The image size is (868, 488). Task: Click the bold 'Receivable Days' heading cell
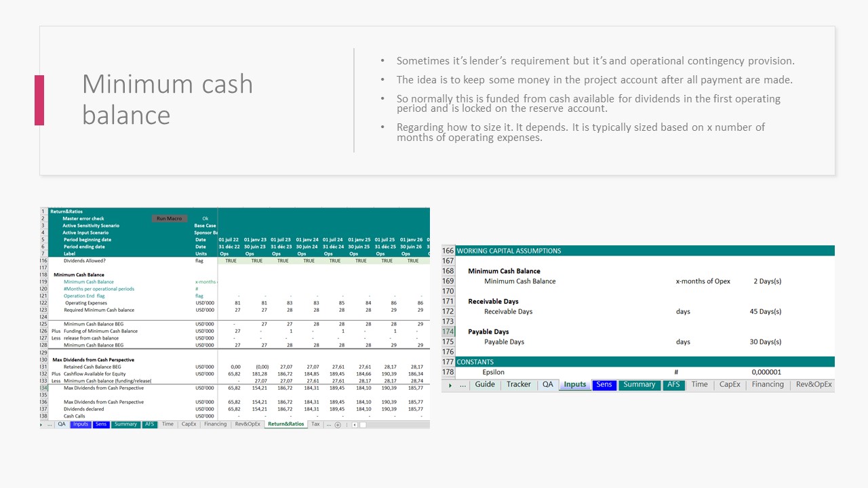493,302
